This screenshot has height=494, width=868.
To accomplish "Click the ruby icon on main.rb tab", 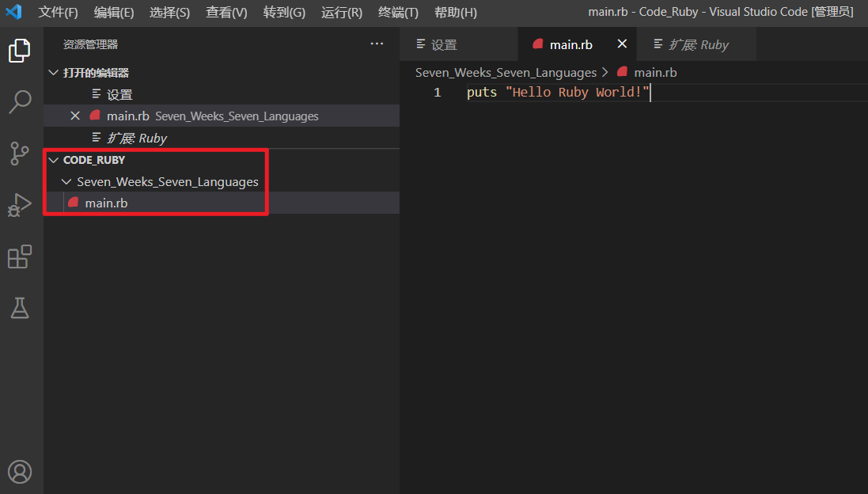I will [537, 44].
